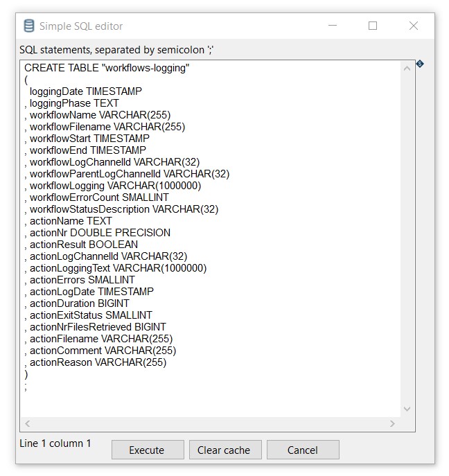Click the Line 1 column 1 status label
This screenshot has height=476, width=449.
click(x=55, y=443)
